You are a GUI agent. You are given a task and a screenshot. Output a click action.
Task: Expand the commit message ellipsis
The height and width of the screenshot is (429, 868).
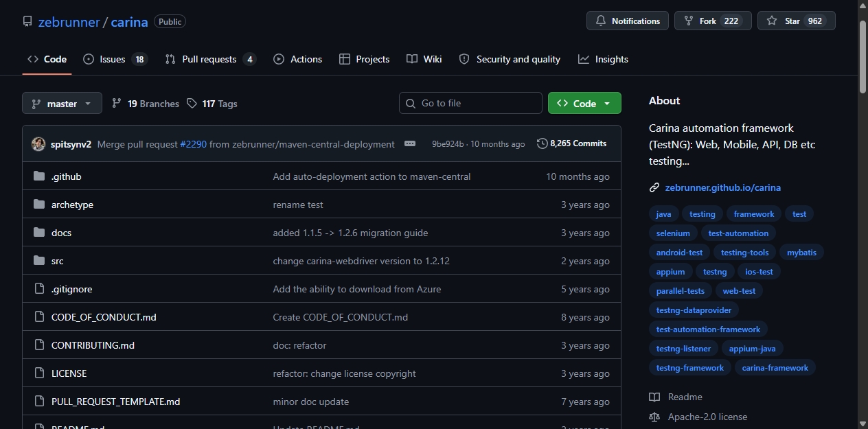coord(410,144)
